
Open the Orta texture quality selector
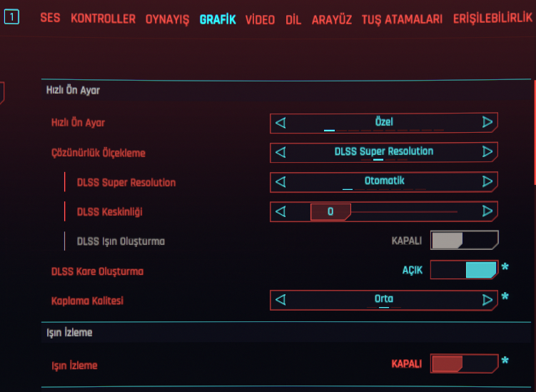pos(383,300)
